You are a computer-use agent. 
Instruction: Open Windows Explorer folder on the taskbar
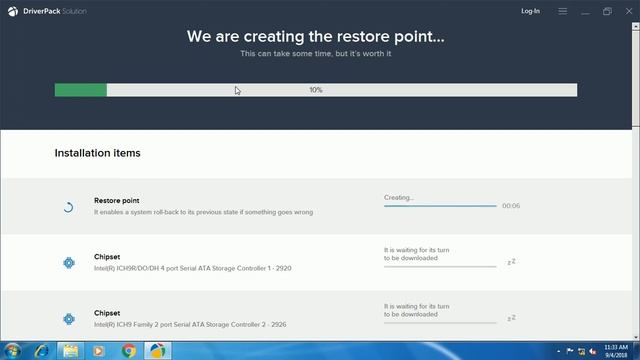[70, 351]
